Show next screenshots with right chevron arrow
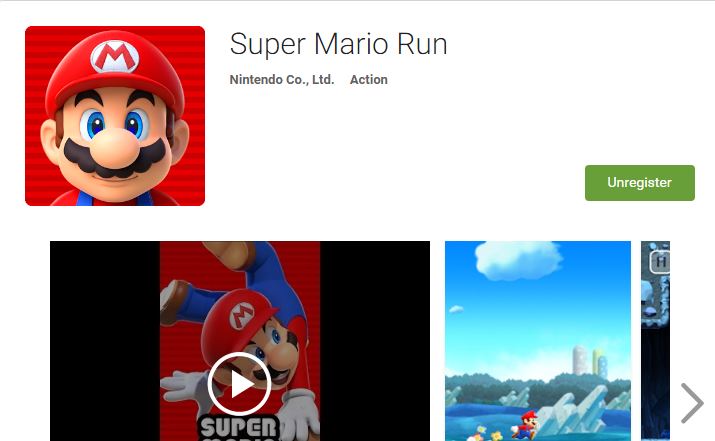Screen dimensions: 715x441 click(x=692, y=403)
